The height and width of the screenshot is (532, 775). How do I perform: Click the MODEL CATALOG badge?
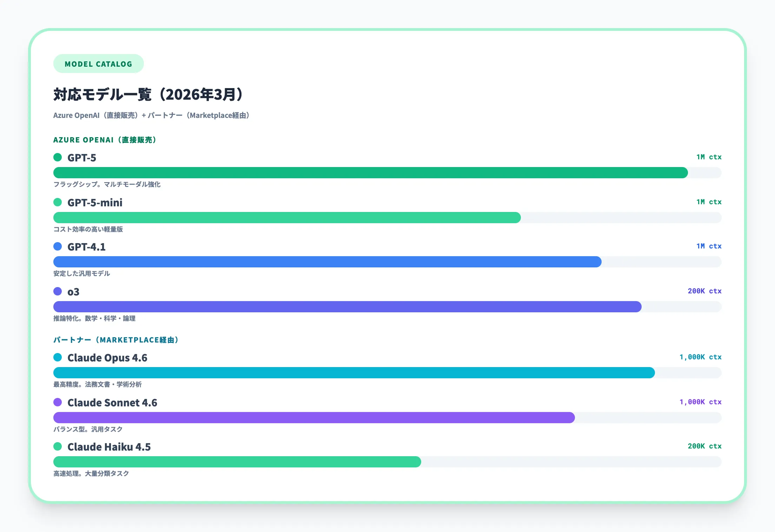coord(98,64)
